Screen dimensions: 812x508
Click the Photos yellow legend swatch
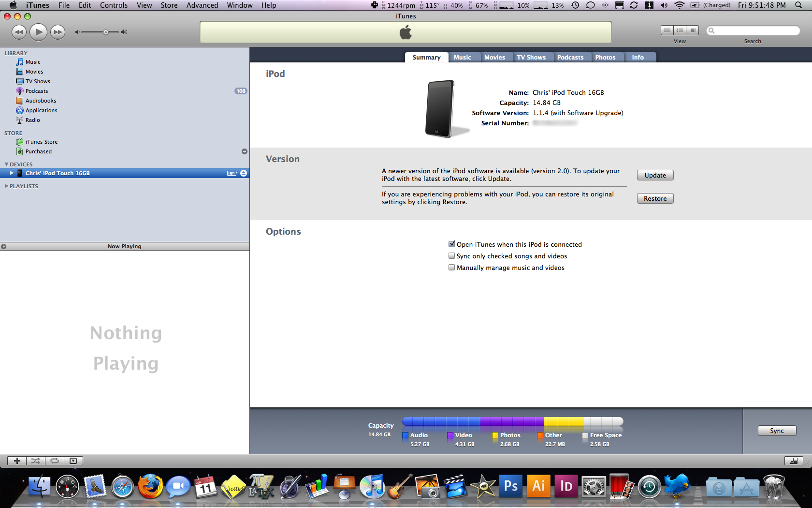(495, 435)
